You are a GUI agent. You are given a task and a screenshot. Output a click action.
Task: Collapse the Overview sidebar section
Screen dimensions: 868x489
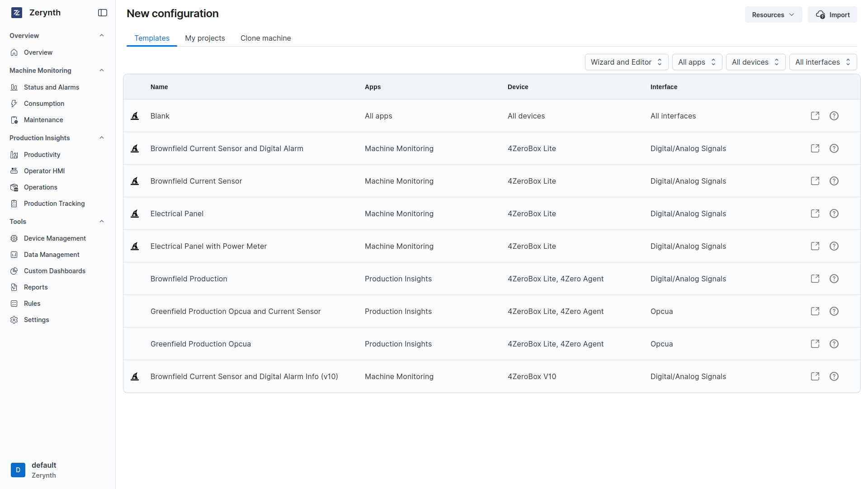102,36
